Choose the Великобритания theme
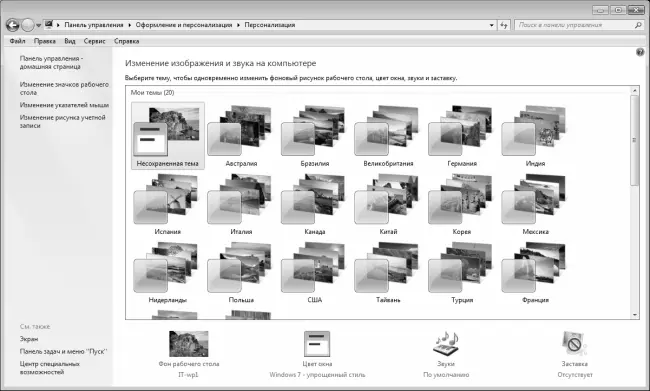650x391 pixels. point(388,136)
